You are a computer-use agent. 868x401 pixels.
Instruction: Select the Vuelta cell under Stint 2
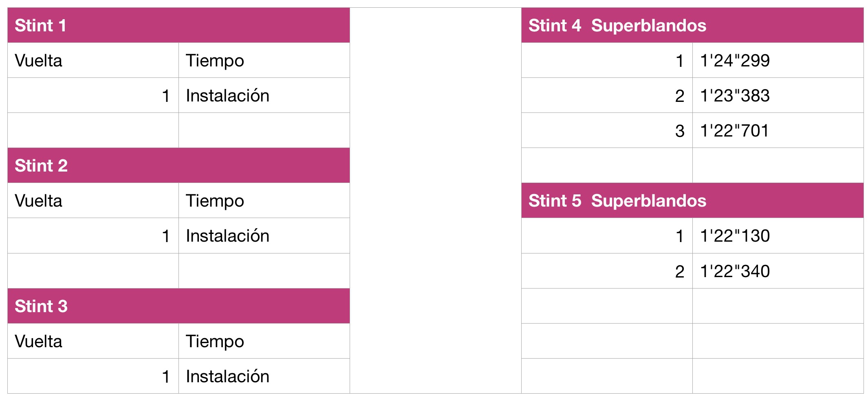(x=93, y=200)
